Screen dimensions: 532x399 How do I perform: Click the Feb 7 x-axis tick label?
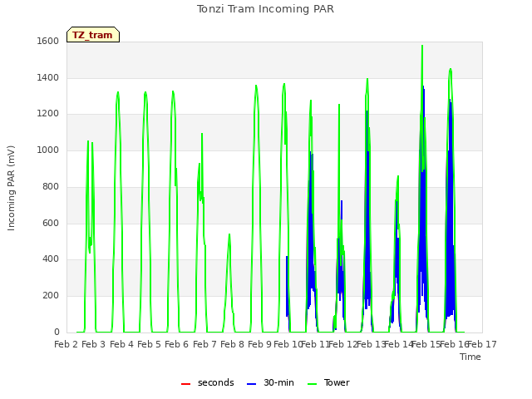pyautogui.click(x=204, y=344)
